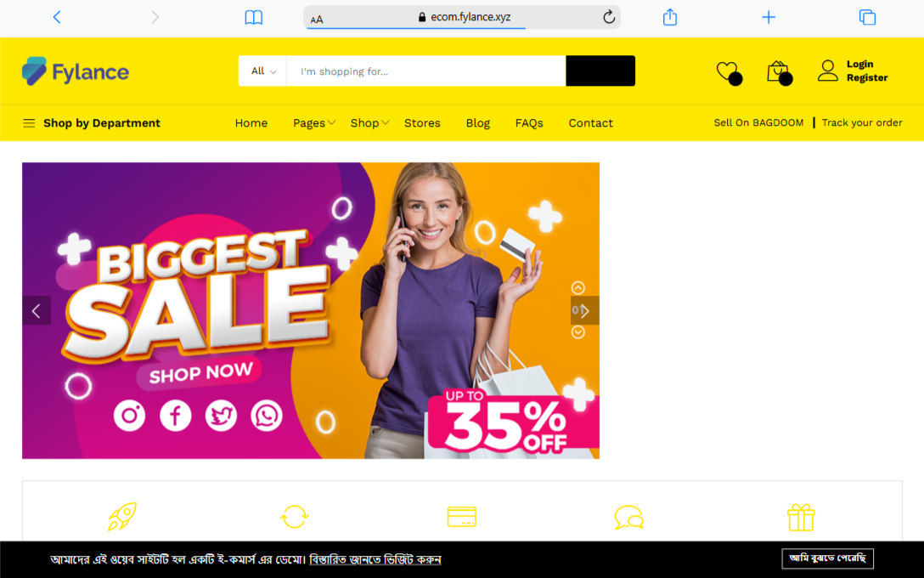Open the shopping cart bag icon
The width and height of the screenshot is (924, 578).
[779, 72]
